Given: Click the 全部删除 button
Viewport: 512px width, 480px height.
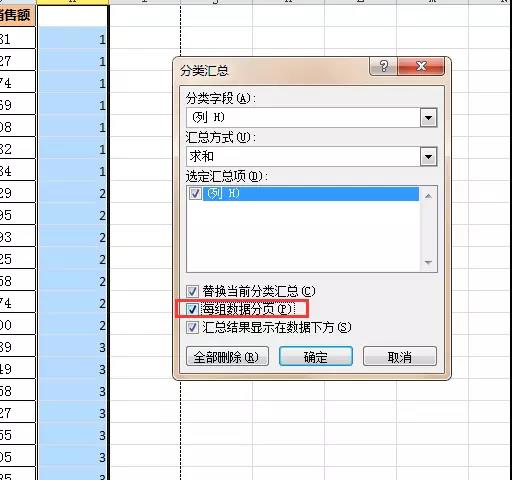Looking at the screenshot, I should coord(227,357).
